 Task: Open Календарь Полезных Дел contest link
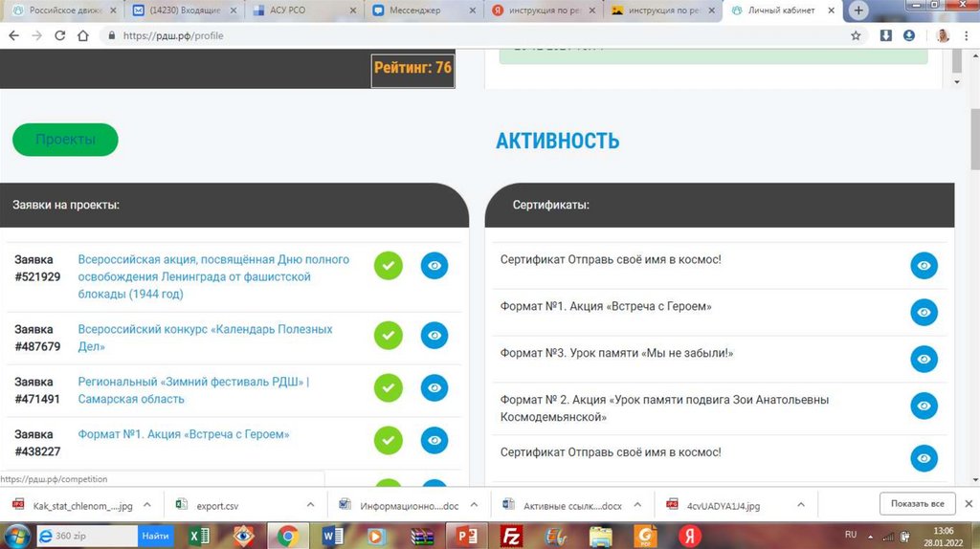(x=205, y=338)
